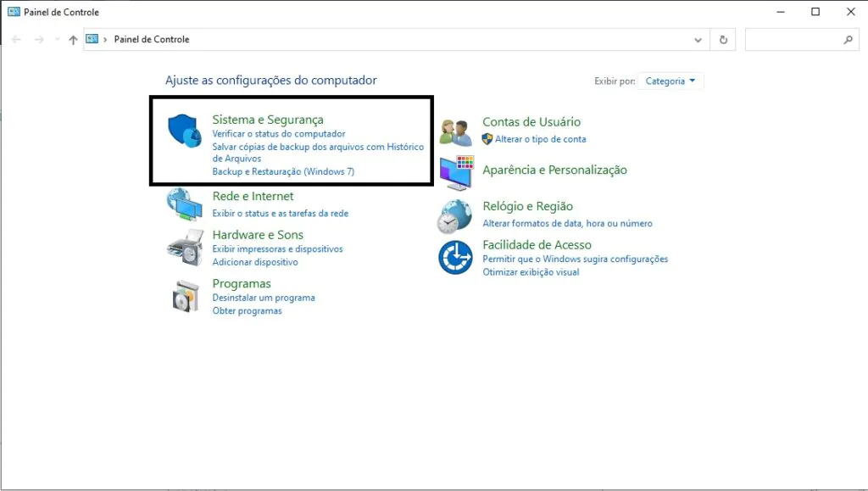This screenshot has height=491, width=868.
Task: Click Obter programas link
Action: [x=248, y=310]
